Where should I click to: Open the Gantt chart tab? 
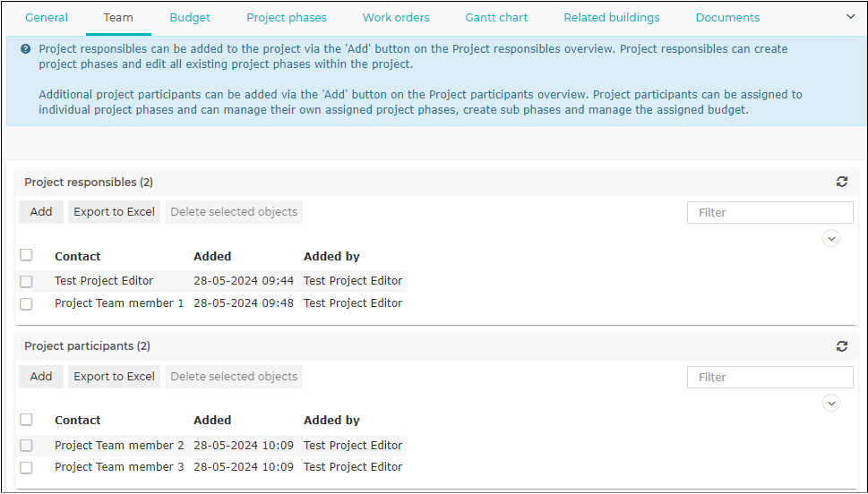click(x=496, y=18)
